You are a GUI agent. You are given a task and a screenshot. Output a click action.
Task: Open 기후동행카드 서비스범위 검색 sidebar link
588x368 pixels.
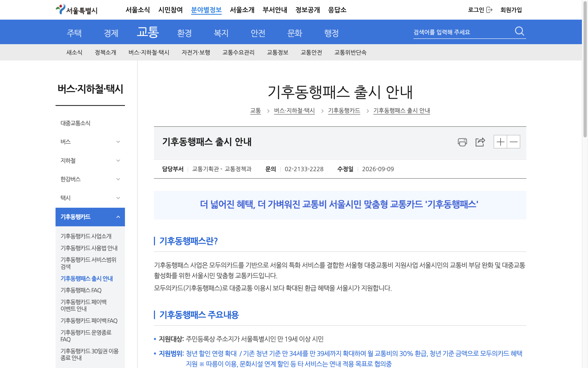(88, 263)
